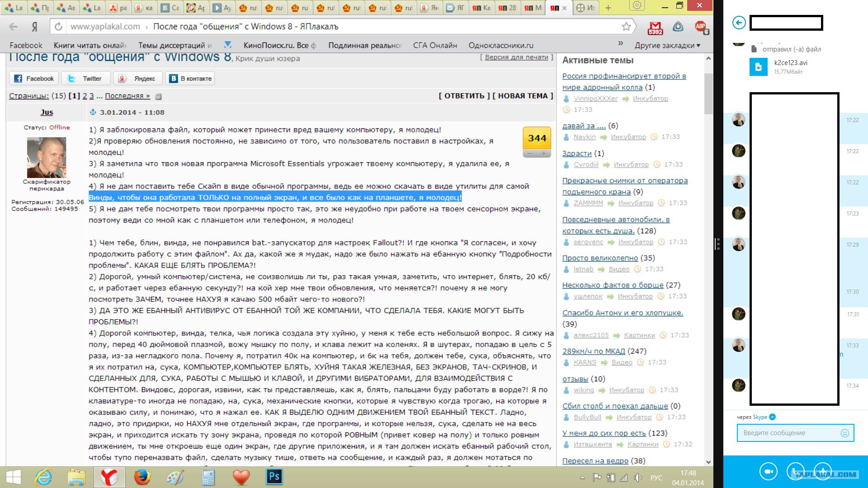The width and height of the screenshot is (868, 488).
Task: Share the topic via Яндекс button
Action: (x=137, y=79)
